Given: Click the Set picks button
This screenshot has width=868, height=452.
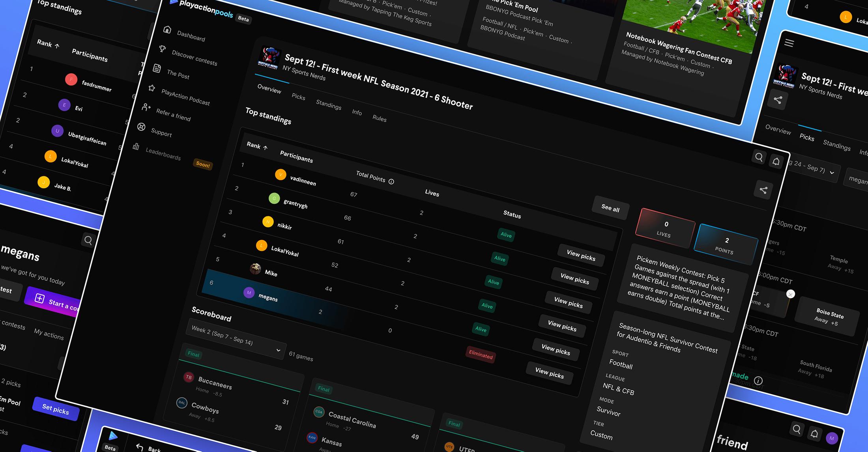Looking at the screenshot, I should coord(56,409).
